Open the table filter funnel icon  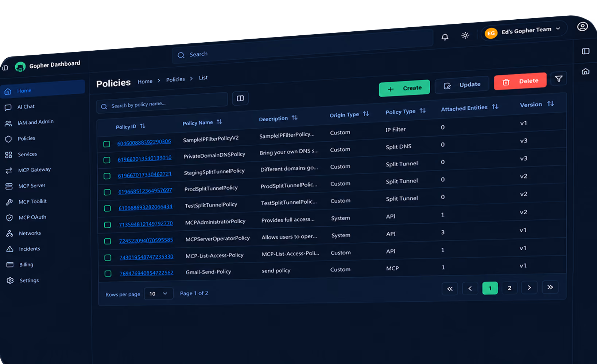559,79
